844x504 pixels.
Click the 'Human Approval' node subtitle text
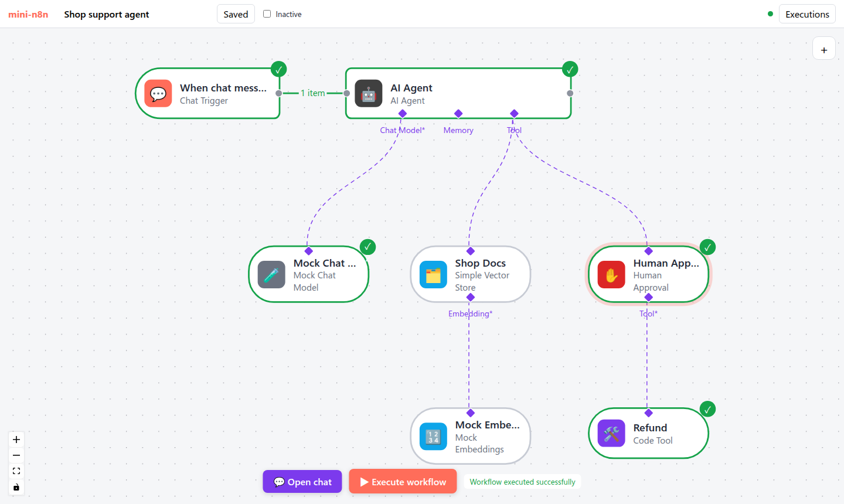pos(651,281)
